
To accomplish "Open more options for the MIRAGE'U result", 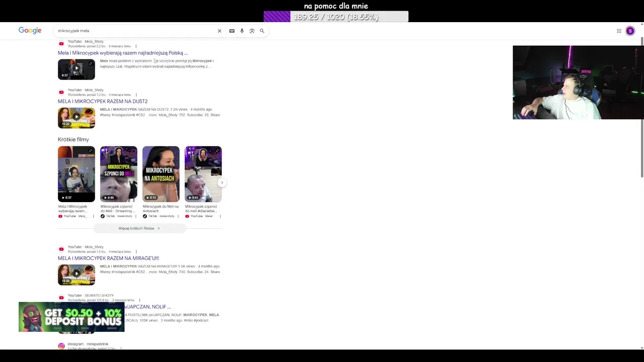I will tap(136, 251).
